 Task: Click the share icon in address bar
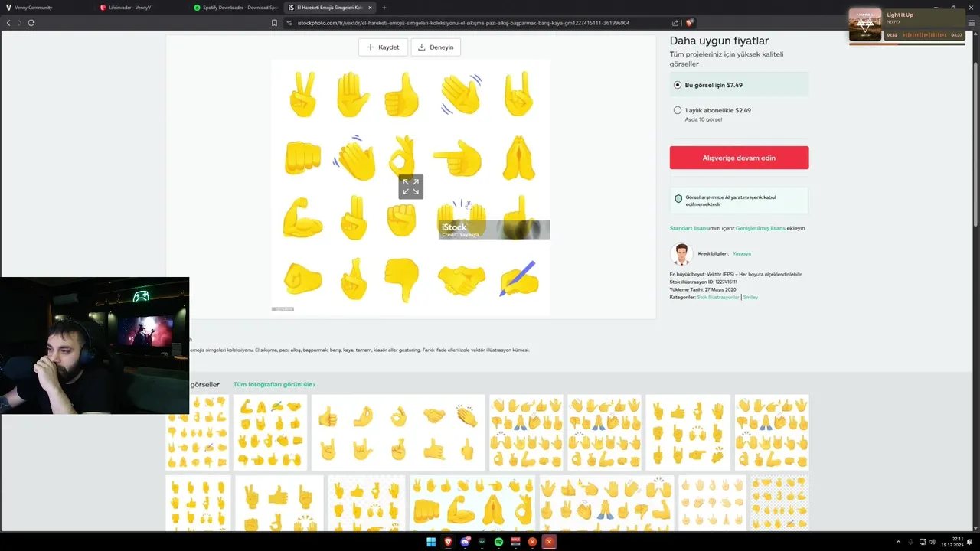click(x=675, y=23)
